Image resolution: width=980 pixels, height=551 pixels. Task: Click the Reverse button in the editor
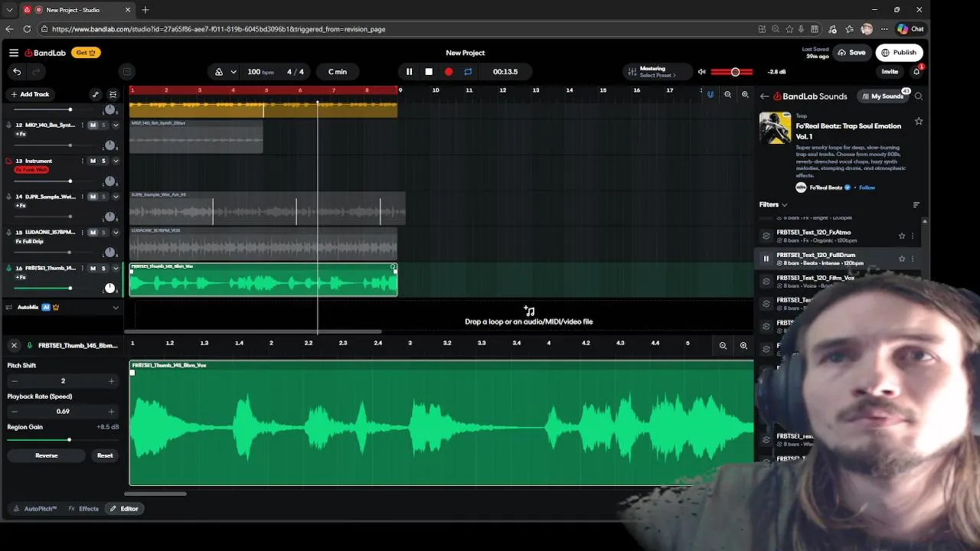click(46, 455)
